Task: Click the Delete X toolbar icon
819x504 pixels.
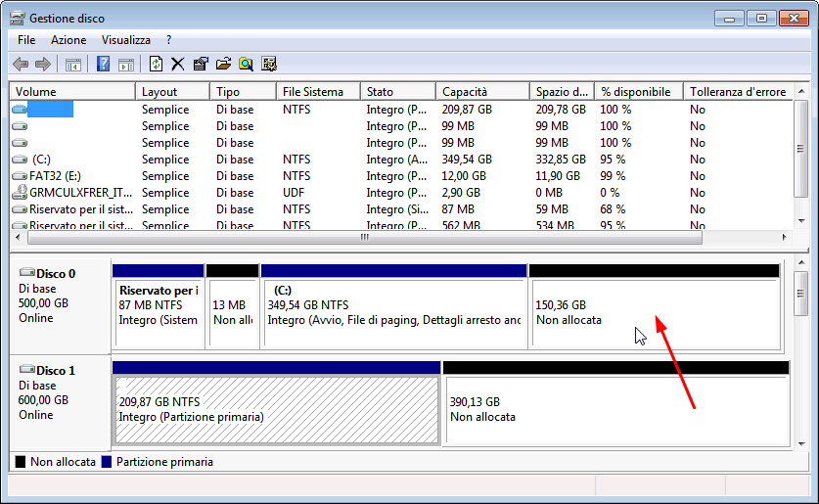Action: point(177,65)
